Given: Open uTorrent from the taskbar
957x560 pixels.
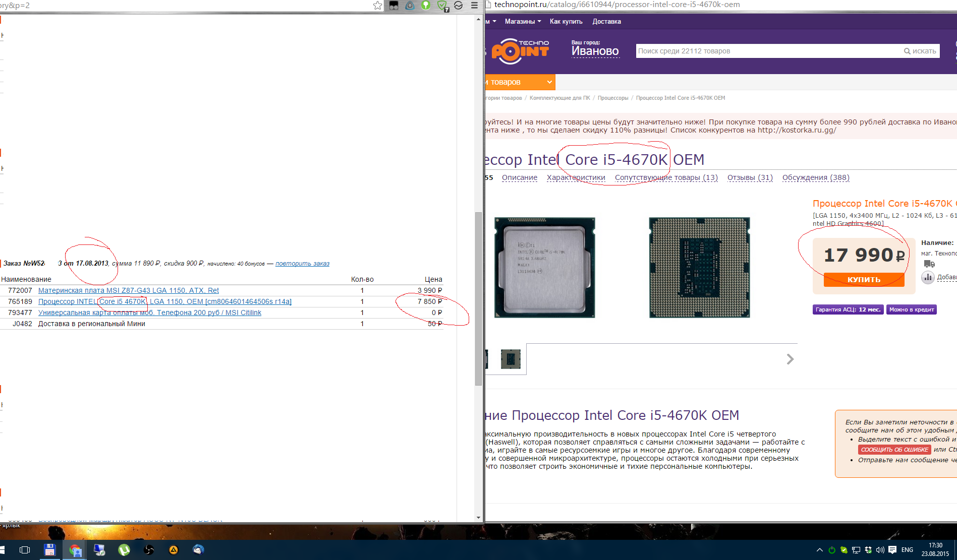Looking at the screenshot, I should tap(124, 550).
